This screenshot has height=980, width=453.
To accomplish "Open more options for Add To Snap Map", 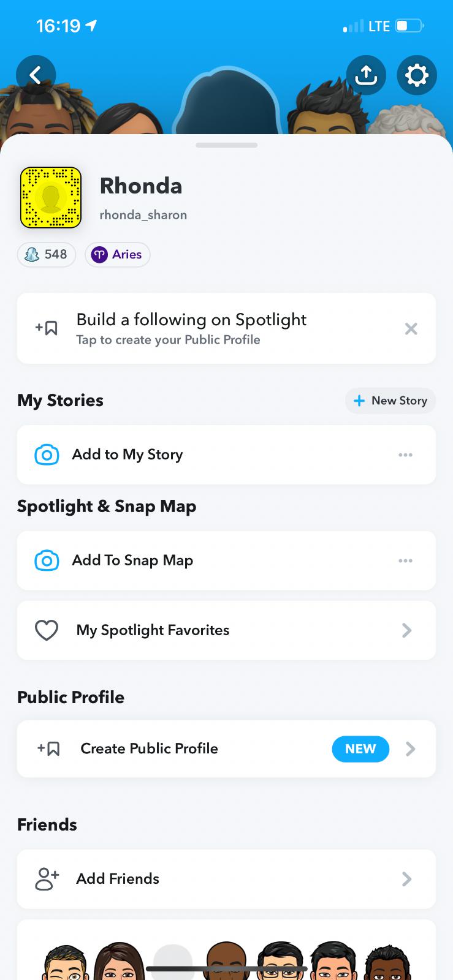I will [x=405, y=560].
